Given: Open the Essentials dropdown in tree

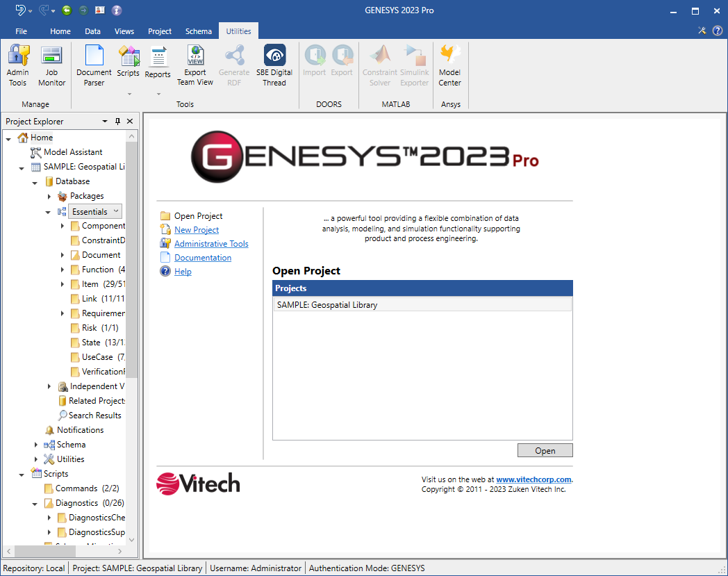Looking at the screenshot, I should pos(116,211).
